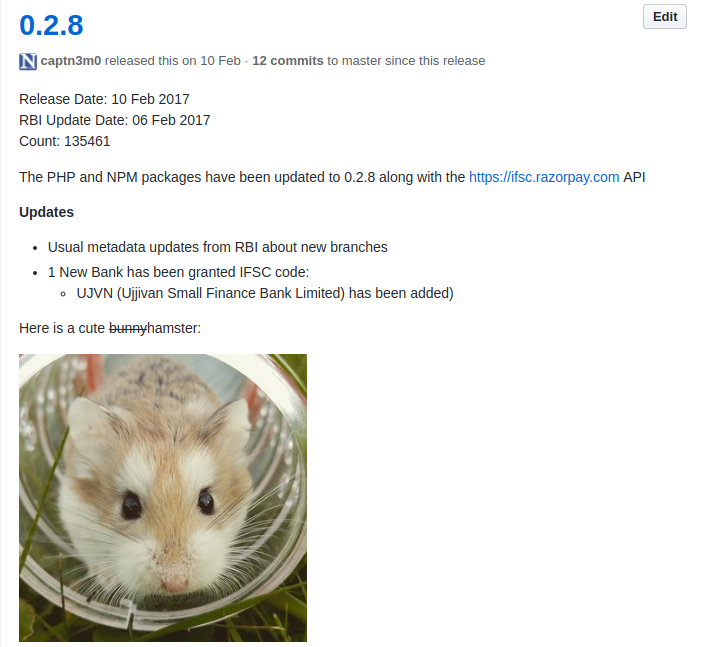Open the captn3m0 user profile link

click(x=70, y=60)
